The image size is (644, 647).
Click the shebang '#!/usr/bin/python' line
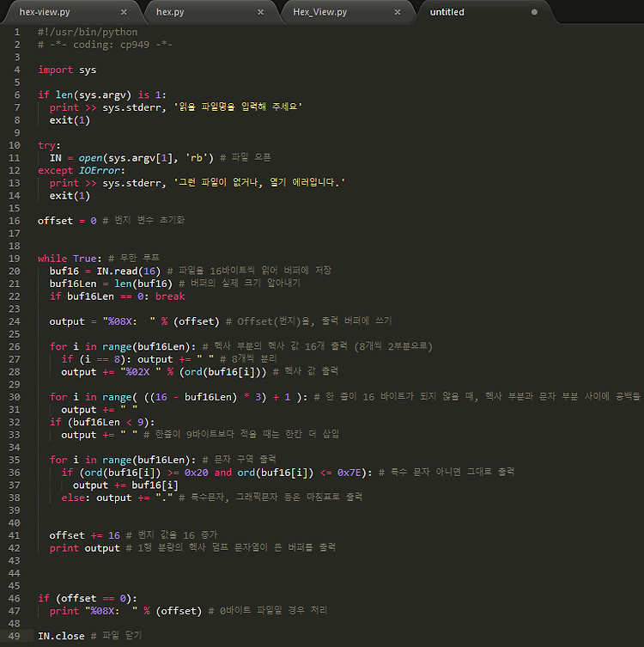pyautogui.click(x=88, y=32)
